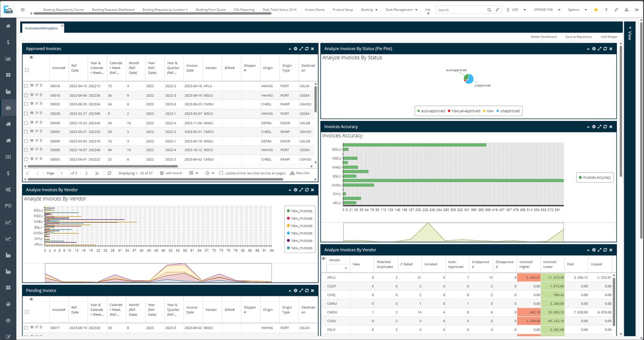Refresh the Invoices Accuracy widget

pyautogui.click(x=605, y=127)
